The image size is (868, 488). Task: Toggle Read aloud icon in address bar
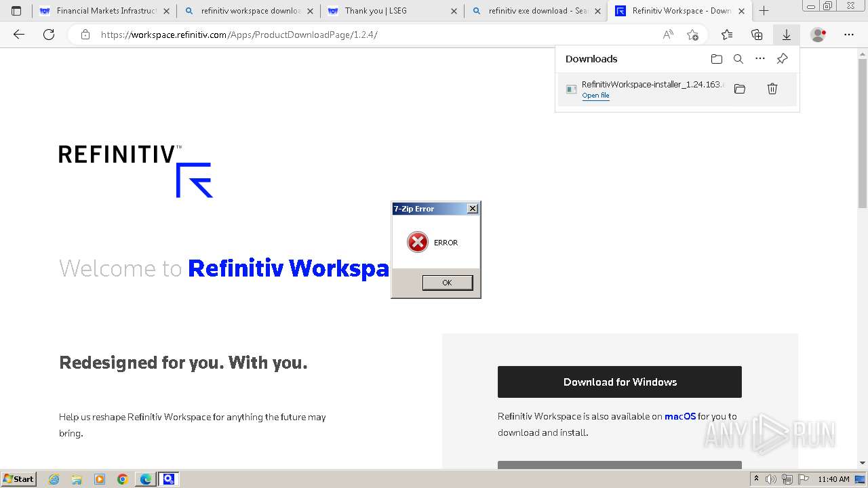point(668,35)
